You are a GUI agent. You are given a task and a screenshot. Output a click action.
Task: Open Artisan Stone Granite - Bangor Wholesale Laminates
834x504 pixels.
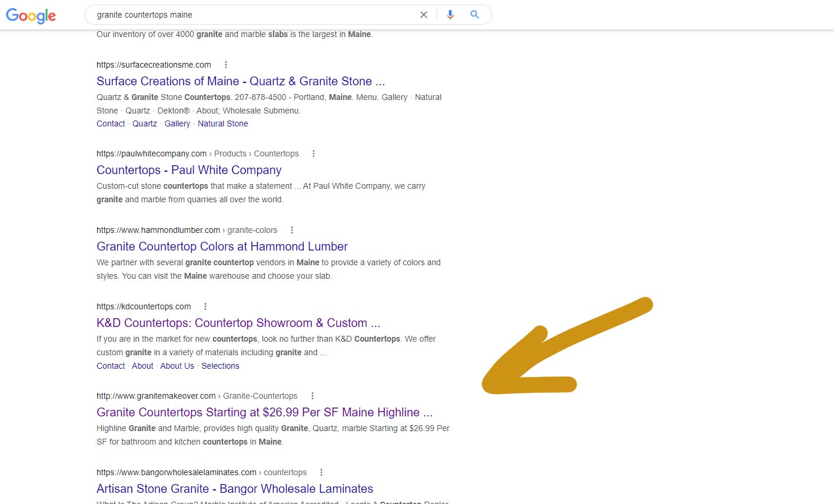tap(235, 489)
